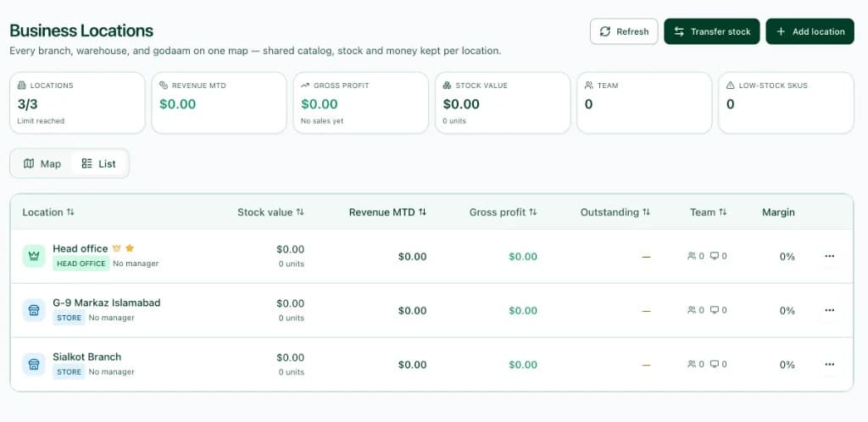Sort by Gross profit column

[504, 213]
